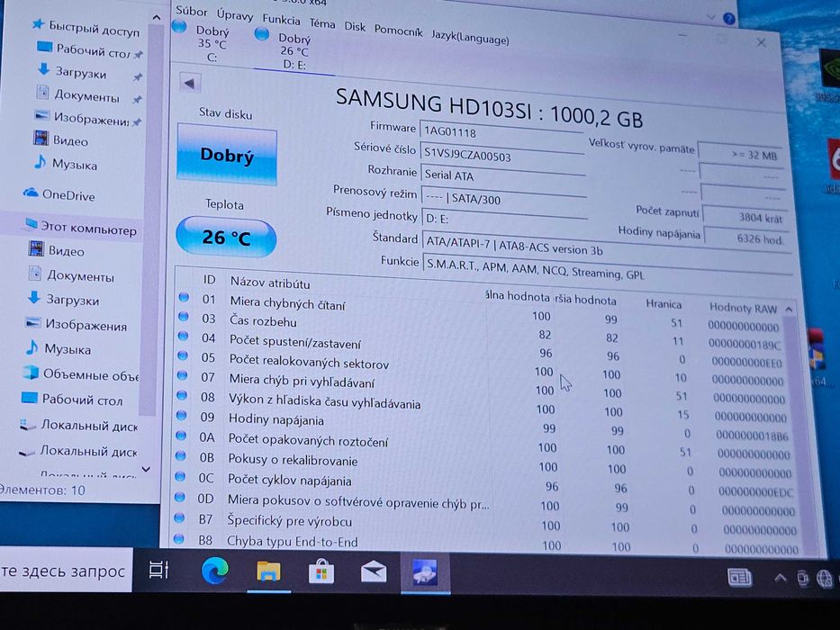Click status icon of Počet spustení/zastavení row

point(183,336)
